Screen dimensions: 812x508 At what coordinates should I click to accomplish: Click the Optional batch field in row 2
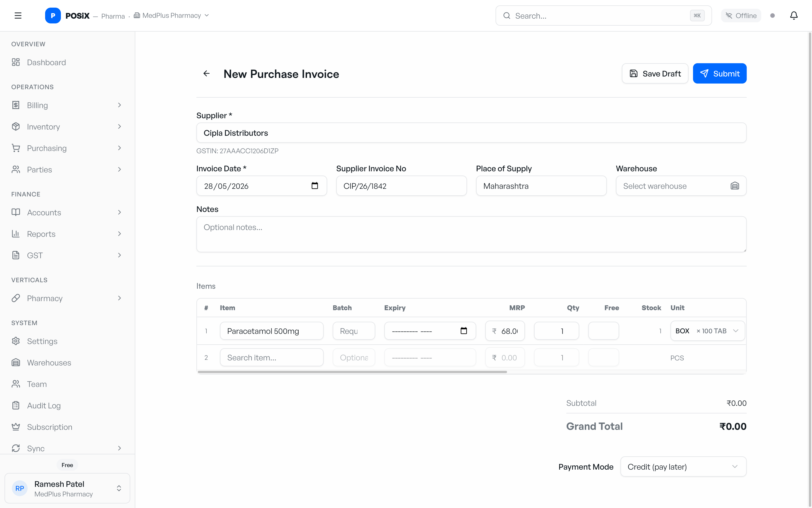(354, 358)
